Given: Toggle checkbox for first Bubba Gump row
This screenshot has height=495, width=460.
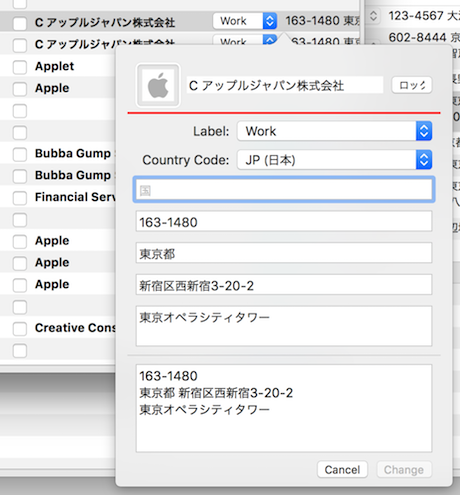Looking at the screenshot, I should (x=20, y=154).
